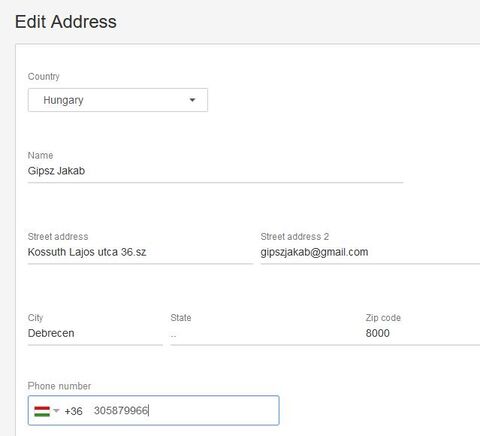
Task: Focus the Street address field with Kossuth Lajos
Action: (x=140, y=252)
